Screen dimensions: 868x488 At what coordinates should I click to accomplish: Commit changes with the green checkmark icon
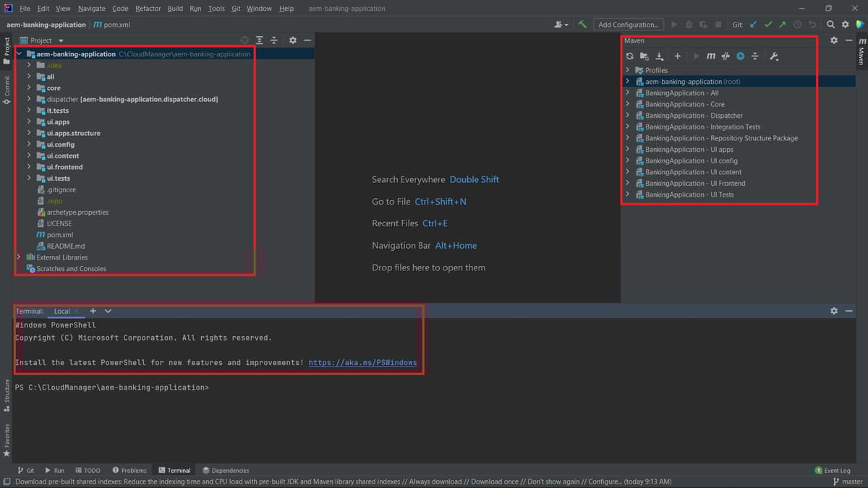click(x=768, y=24)
